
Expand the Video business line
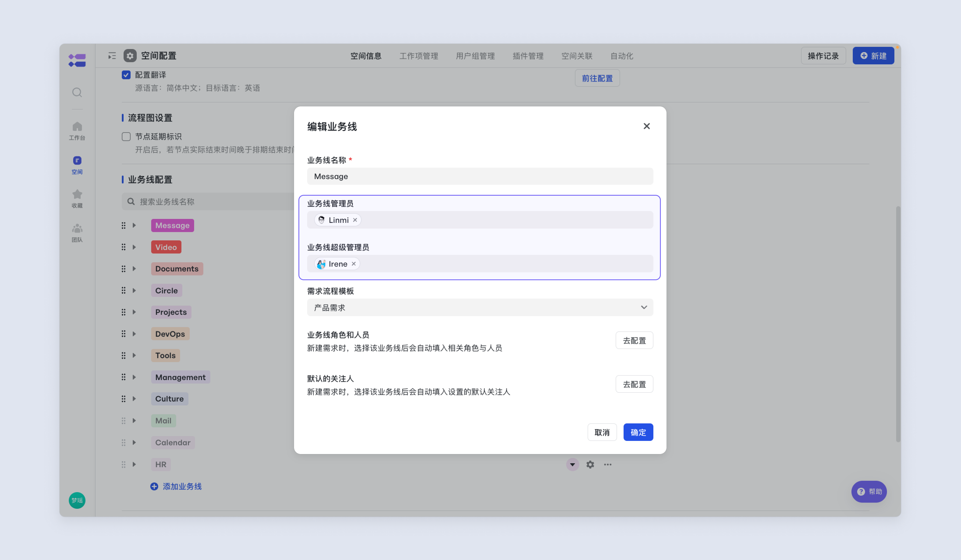click(134, 247)
